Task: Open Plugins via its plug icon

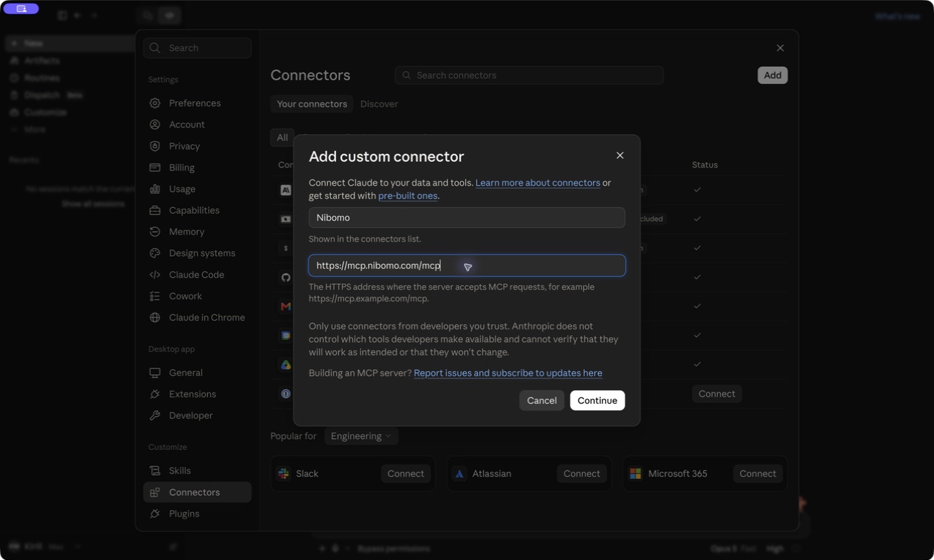Action: (x=155, y=513)
